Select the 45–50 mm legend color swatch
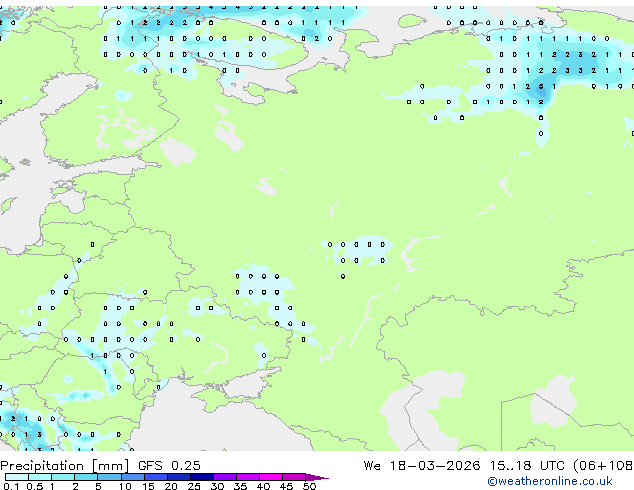This screenshot has width=634, height=490. (x=294, y=477)
